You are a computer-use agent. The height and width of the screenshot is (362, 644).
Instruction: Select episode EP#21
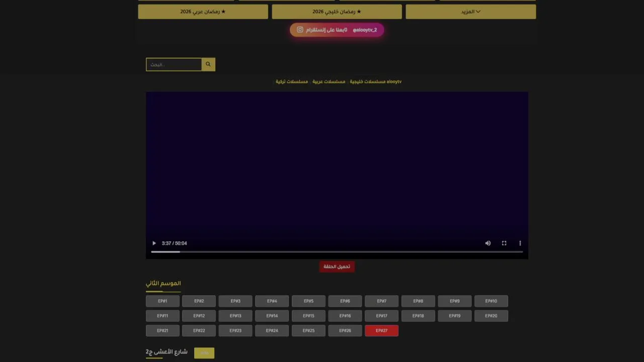coord(163,331)
